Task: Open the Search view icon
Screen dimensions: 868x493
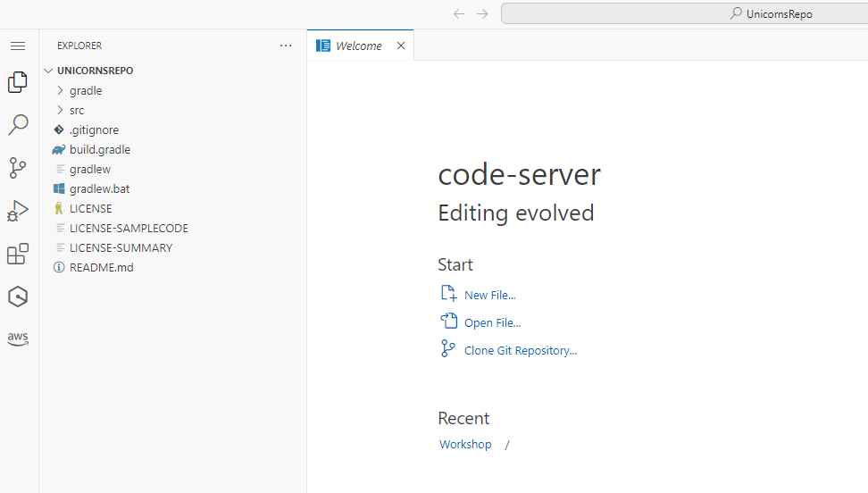Action: 18,125
